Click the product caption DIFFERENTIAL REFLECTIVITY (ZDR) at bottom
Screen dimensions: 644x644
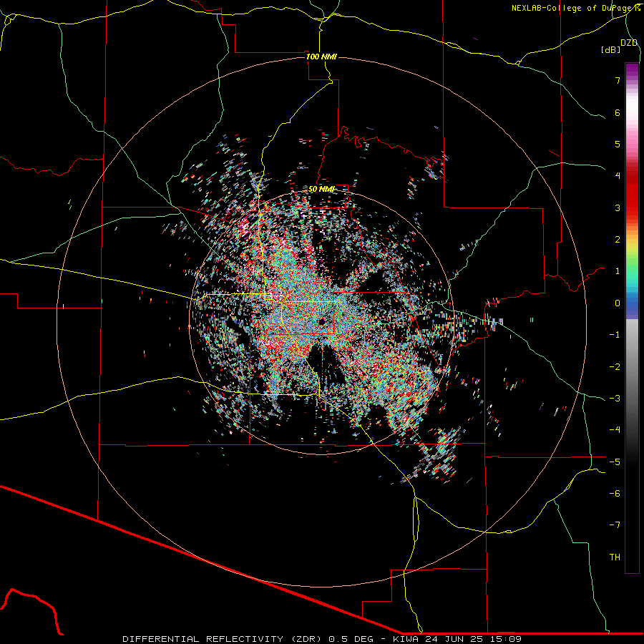point(225,639)
